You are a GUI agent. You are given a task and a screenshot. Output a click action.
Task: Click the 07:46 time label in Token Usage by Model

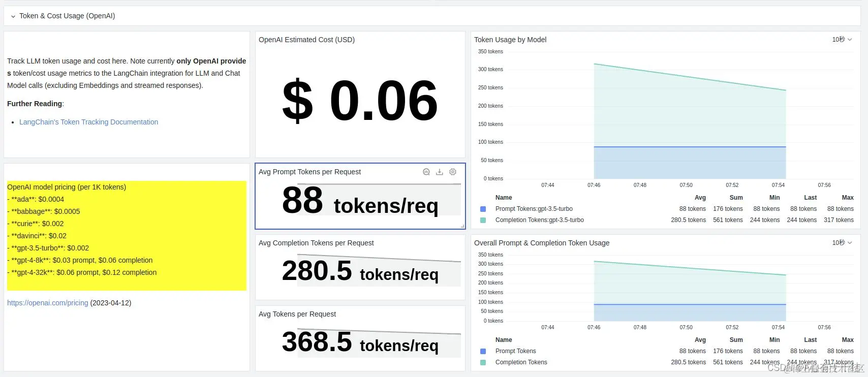pos(594,185)
